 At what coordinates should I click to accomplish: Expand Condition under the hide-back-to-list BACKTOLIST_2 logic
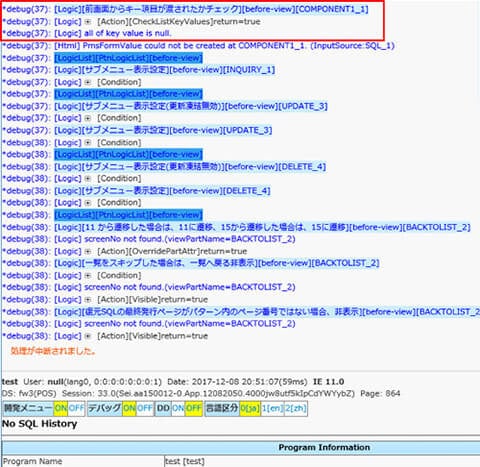pos(88,276)
